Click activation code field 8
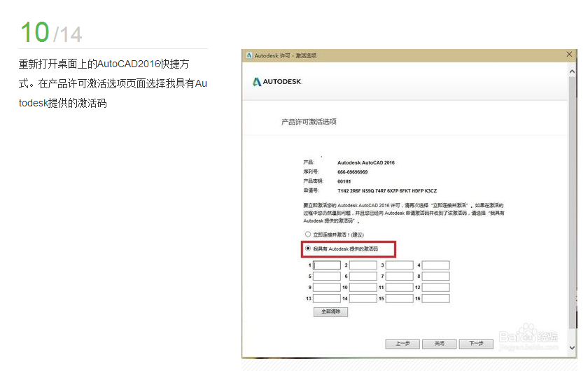This screenshot has width=588, height=371. click(435, 276)
